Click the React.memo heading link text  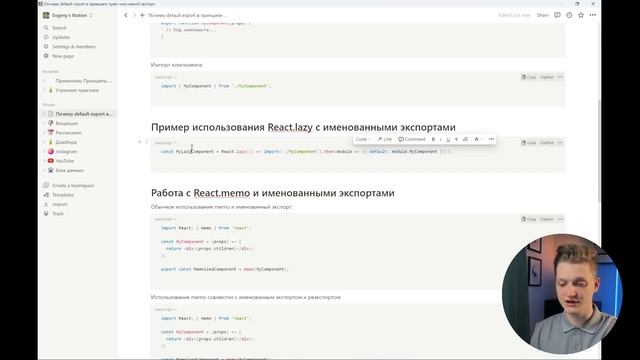pyautogui.click(x=222, y=193)
